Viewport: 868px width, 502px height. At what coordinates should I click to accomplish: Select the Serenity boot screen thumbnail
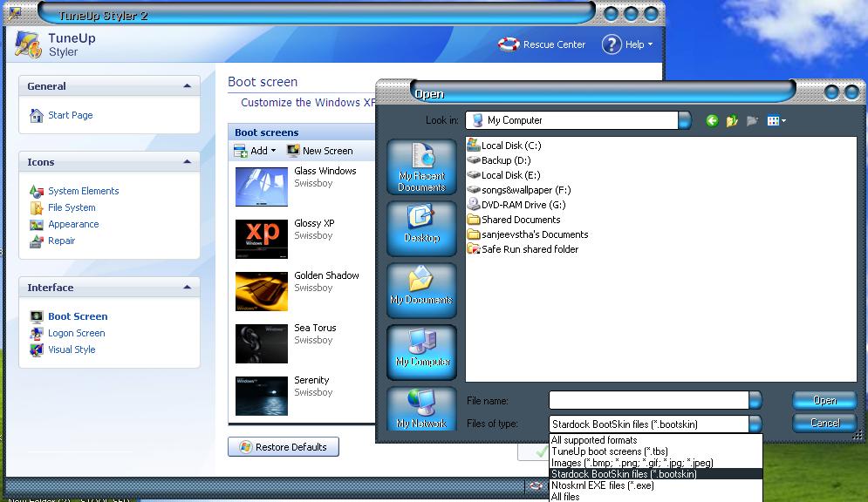pyautogui.click(x=262, y=396)
